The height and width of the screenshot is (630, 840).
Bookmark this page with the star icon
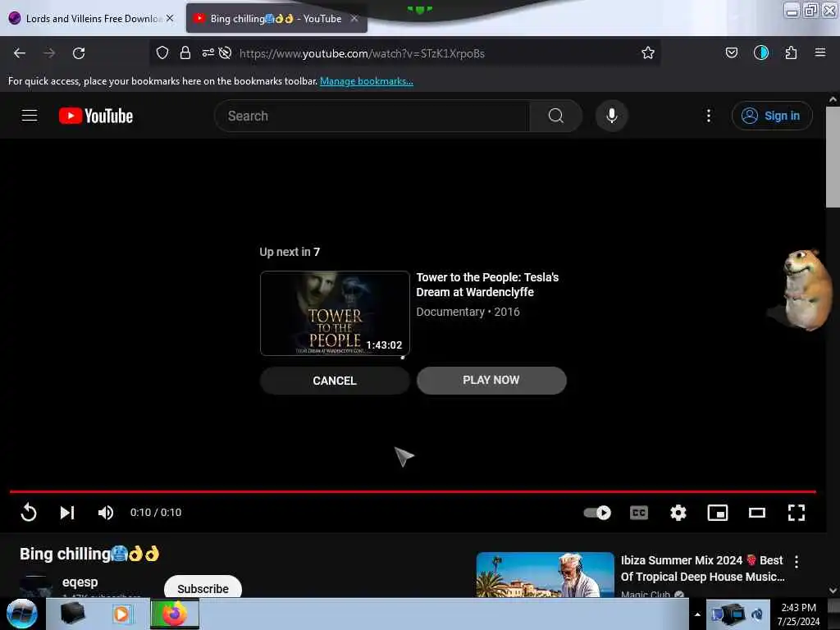[648, 52]
